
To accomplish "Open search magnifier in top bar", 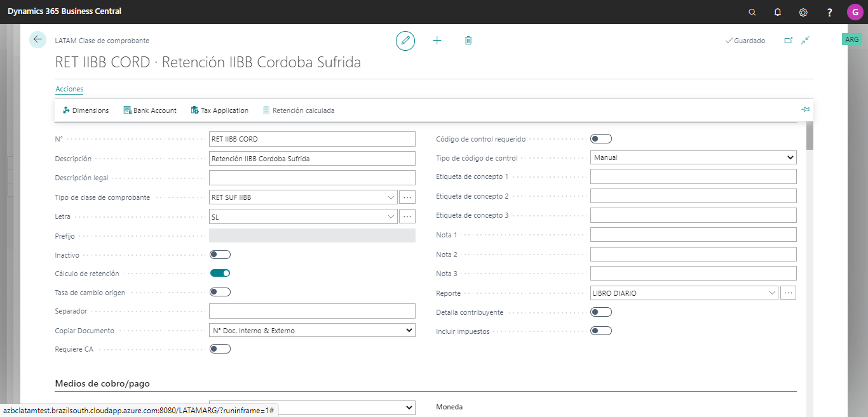I will coord(752,12).
